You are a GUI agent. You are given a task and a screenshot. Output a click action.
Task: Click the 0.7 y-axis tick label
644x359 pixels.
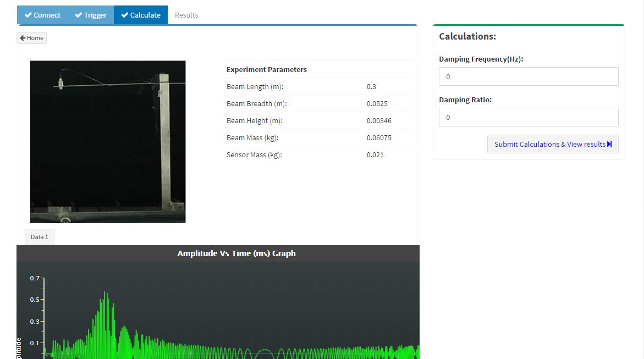tap(35, 278)
